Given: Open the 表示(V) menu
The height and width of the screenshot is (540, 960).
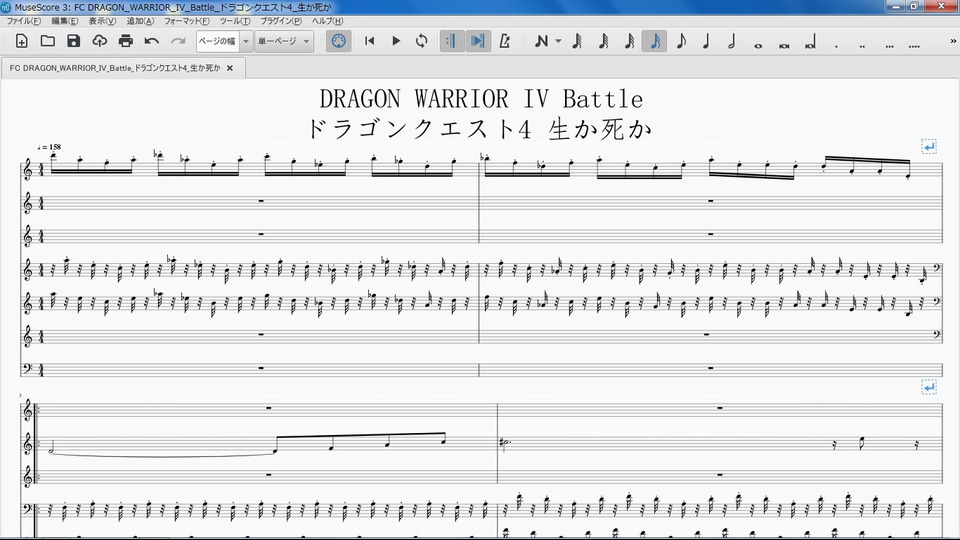Looking at the screenshot, I should pos(102,21).
